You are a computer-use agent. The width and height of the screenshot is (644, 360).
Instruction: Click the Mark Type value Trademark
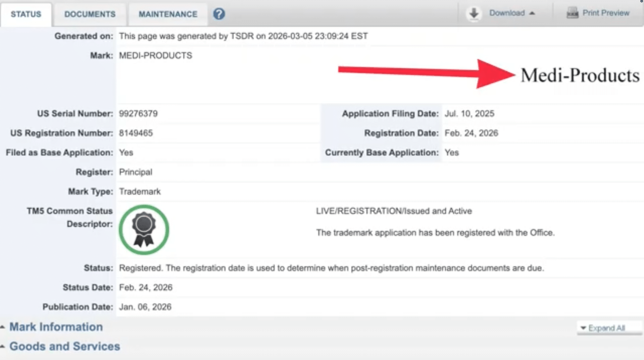coord(140,192)
